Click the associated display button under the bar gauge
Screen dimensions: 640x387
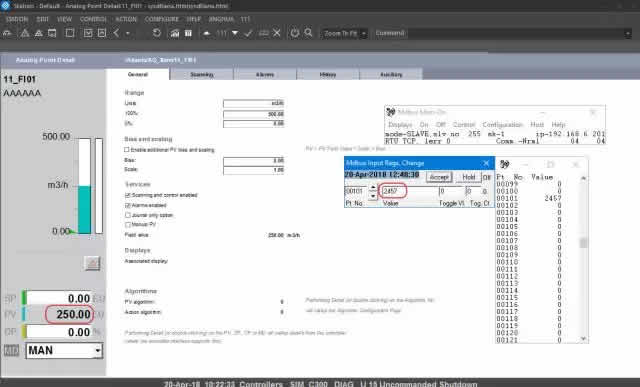point(92,263)
